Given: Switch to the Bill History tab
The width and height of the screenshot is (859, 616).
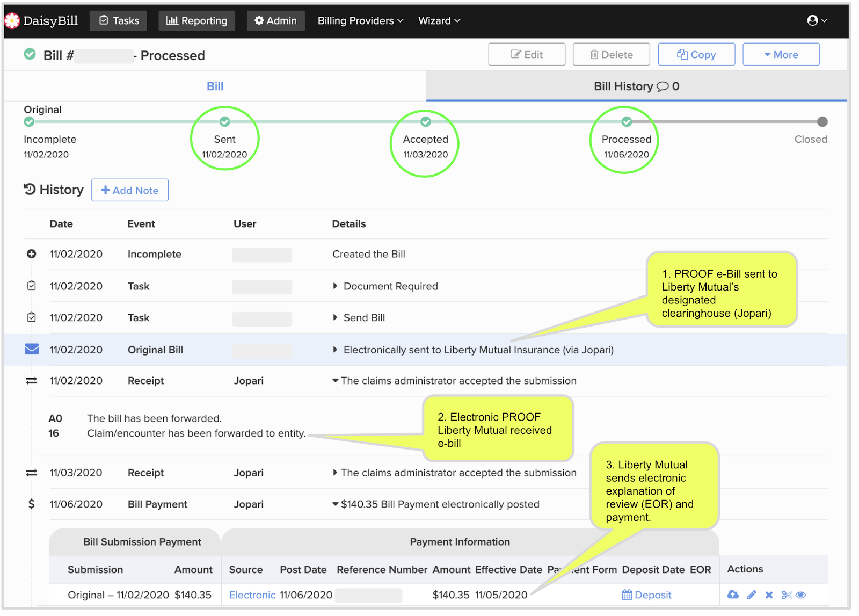Looking at the screenshot, I should (636, 86).
